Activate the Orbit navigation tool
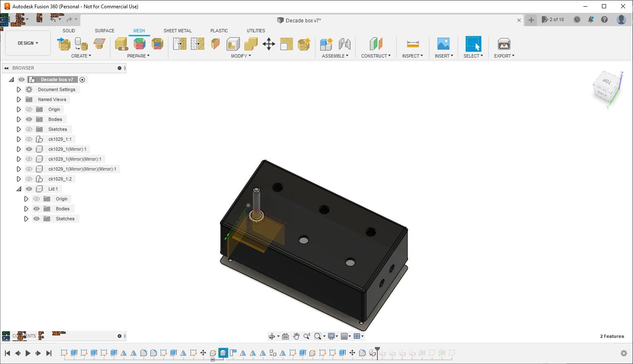Image resolution: width=633 pixels, height=364 pixels. point(272,336)
